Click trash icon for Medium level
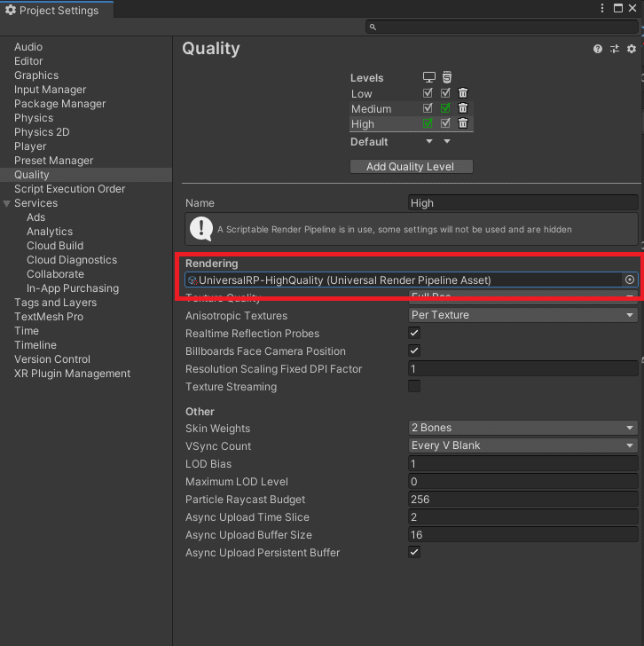The height and width of the screenshot is (646, 644). click(x=463, y=108)
